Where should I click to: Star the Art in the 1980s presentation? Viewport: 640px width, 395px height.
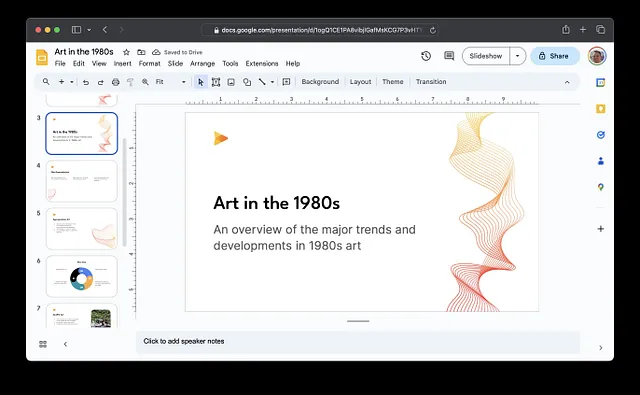pyautogui.click(x=127, y=52)
